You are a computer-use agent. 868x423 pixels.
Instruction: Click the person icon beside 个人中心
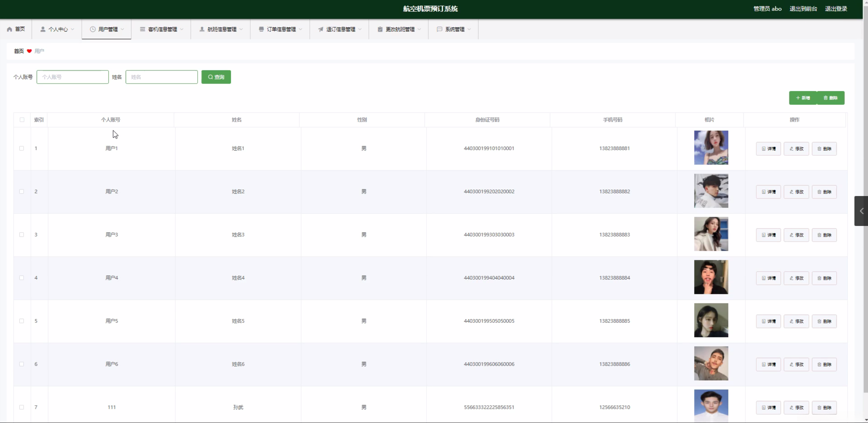[x=43, y=29]
